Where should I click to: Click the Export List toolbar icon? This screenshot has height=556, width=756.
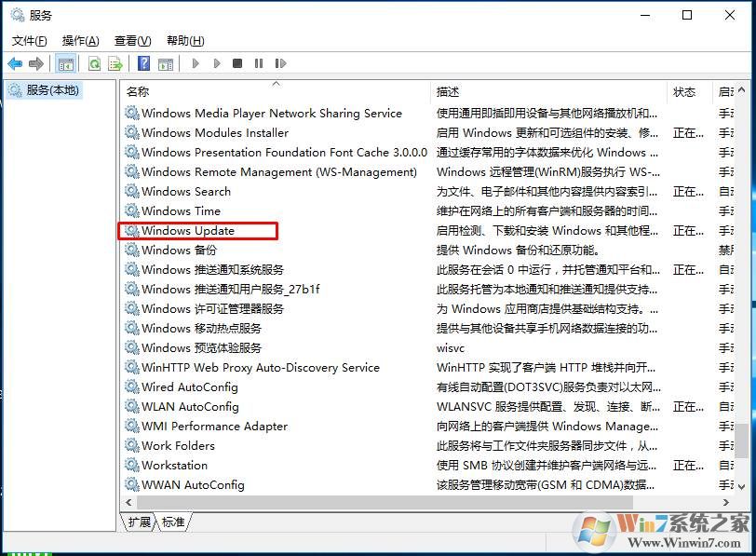point(115,63)
